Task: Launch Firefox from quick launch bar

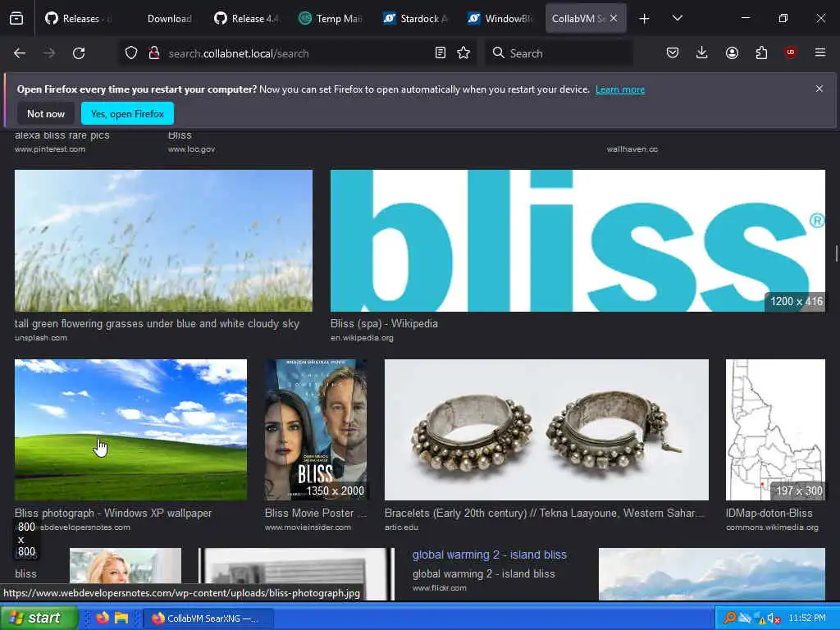Action: point(102,618)
